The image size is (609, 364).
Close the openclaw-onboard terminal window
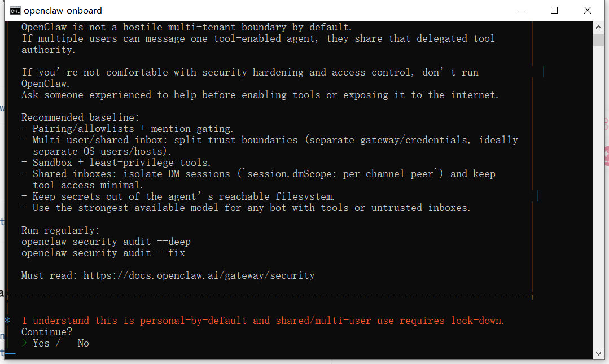pos(588,10)
